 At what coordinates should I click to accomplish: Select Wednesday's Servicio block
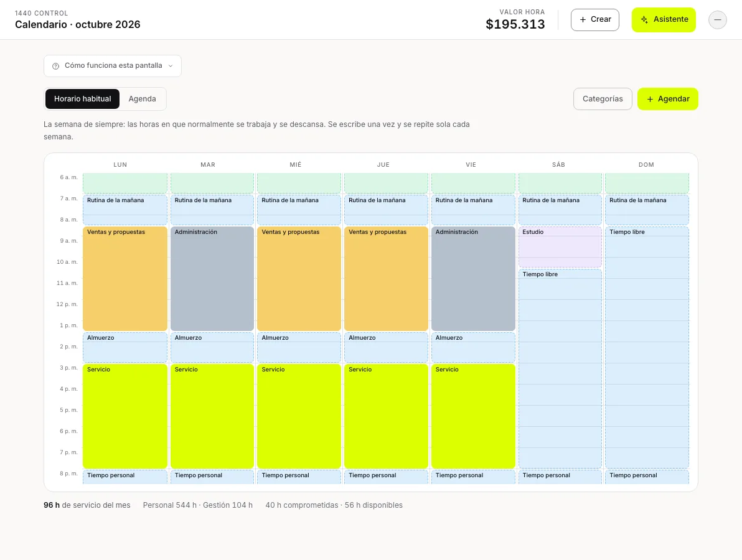[299, 416]
